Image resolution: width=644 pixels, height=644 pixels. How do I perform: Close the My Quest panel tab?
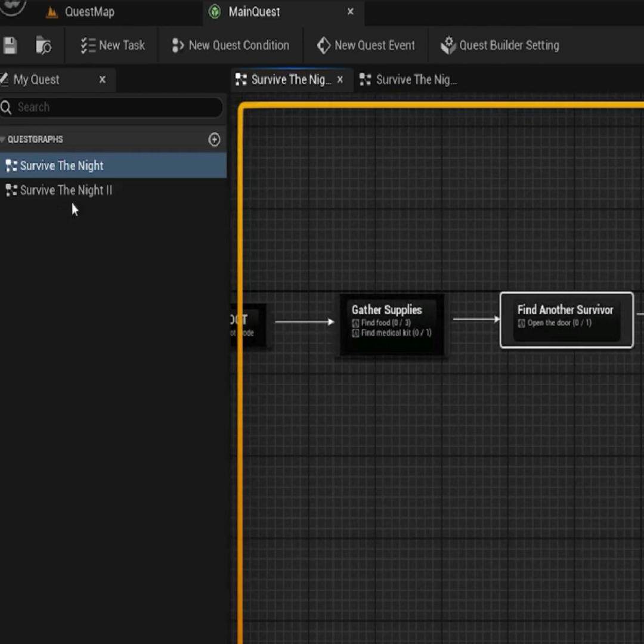(103, 79)
